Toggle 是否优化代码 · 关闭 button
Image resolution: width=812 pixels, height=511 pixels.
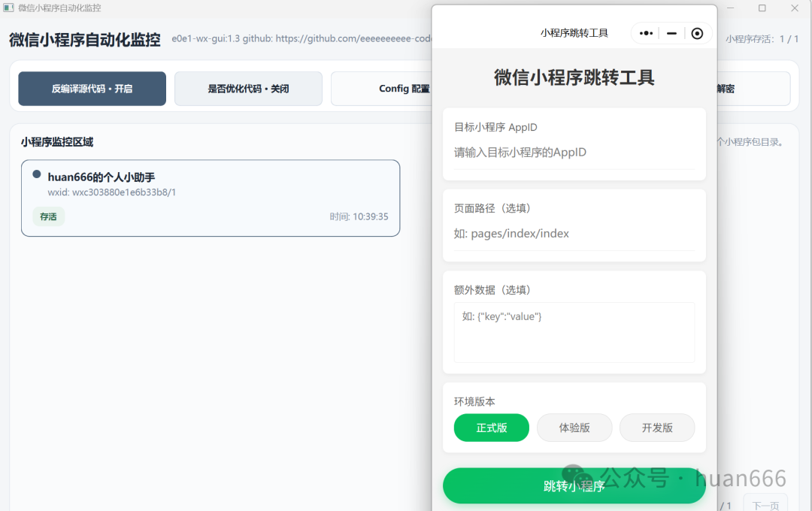pyautogui.click(x=248, y=89)
